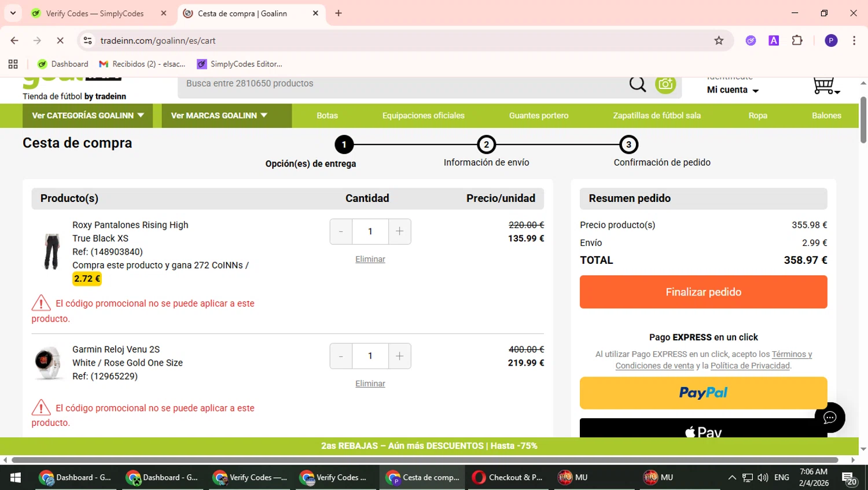Viewport: 868px width, 490px height.
Task: Click the purple A extension icon
Action: click(x=774, y=40)
